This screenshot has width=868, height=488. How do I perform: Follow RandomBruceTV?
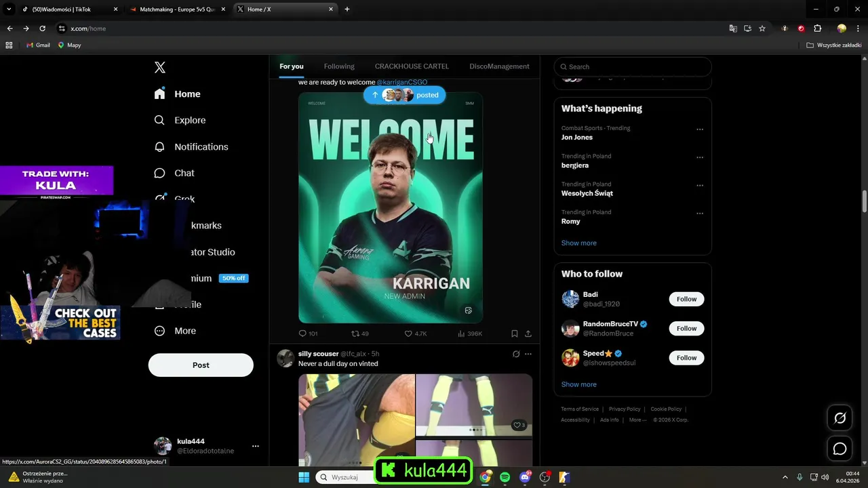pyautogui.click(x=686, y=328)
